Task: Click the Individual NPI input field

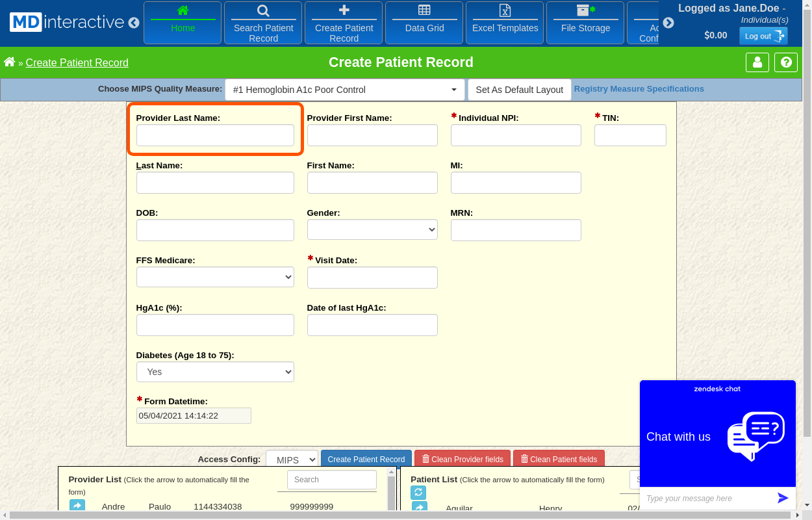Action: pyautogui.click(x=516, y=135)
